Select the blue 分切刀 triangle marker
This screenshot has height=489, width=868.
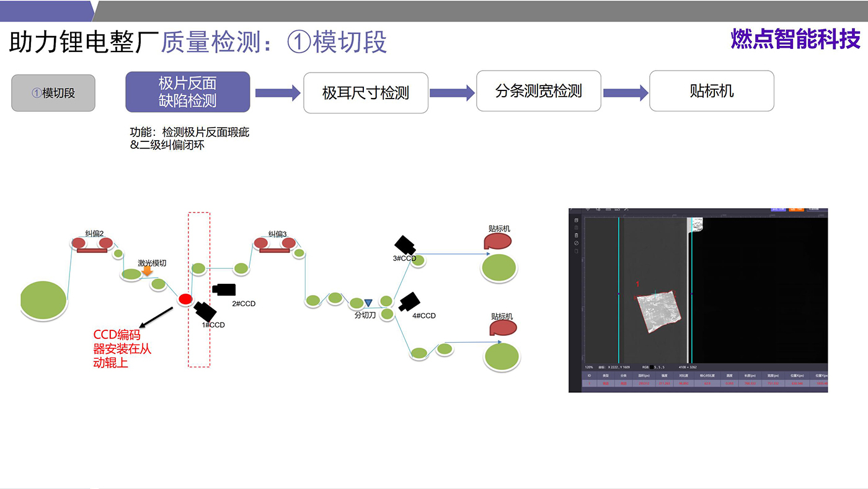pos(368,303)
